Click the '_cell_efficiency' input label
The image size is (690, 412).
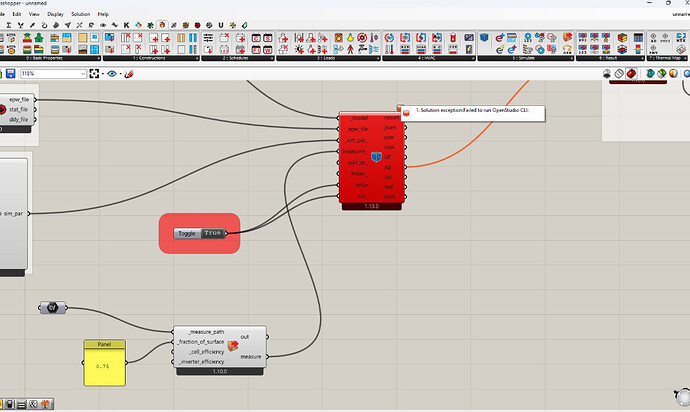pos(207,352)
